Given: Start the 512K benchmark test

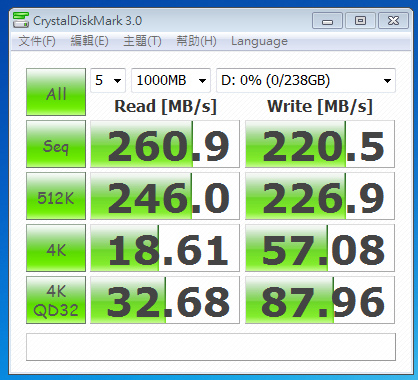Looking at the screenshot, I should [56, 196].
